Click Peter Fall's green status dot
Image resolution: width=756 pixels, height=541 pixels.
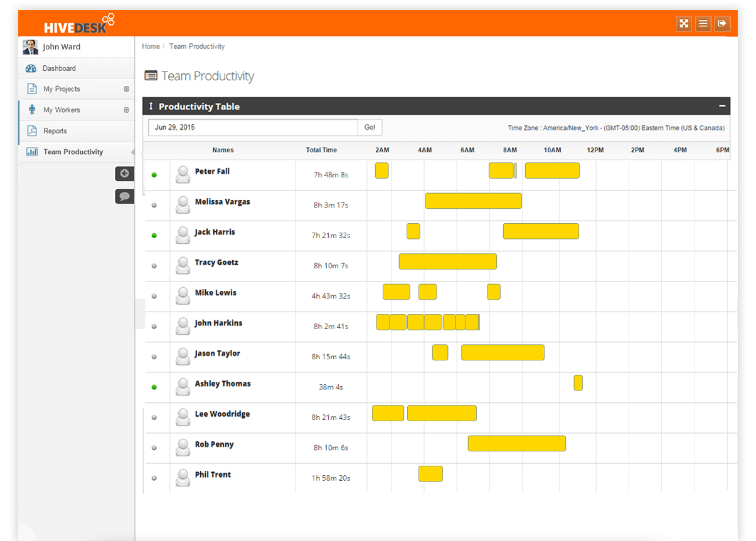click(x=154, y=175)
